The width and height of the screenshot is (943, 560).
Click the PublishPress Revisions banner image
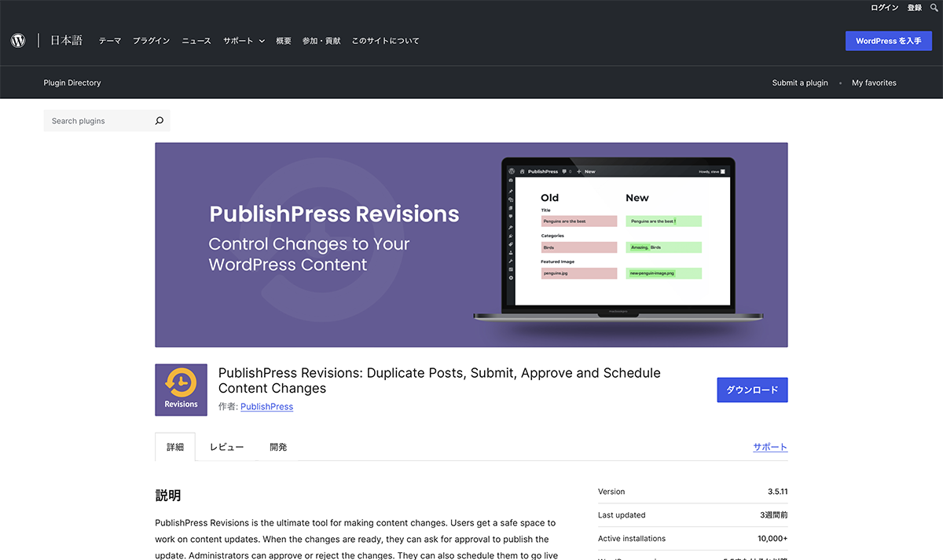[x=471, y=244]
